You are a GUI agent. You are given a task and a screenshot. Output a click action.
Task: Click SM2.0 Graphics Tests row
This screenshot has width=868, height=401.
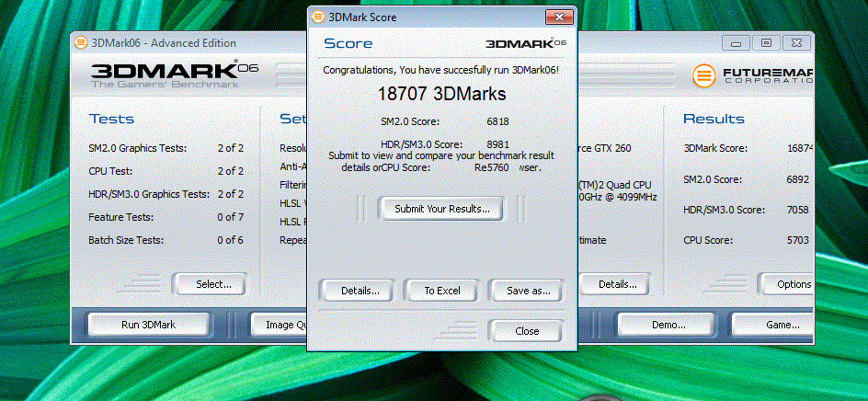(x=166, y=148)
